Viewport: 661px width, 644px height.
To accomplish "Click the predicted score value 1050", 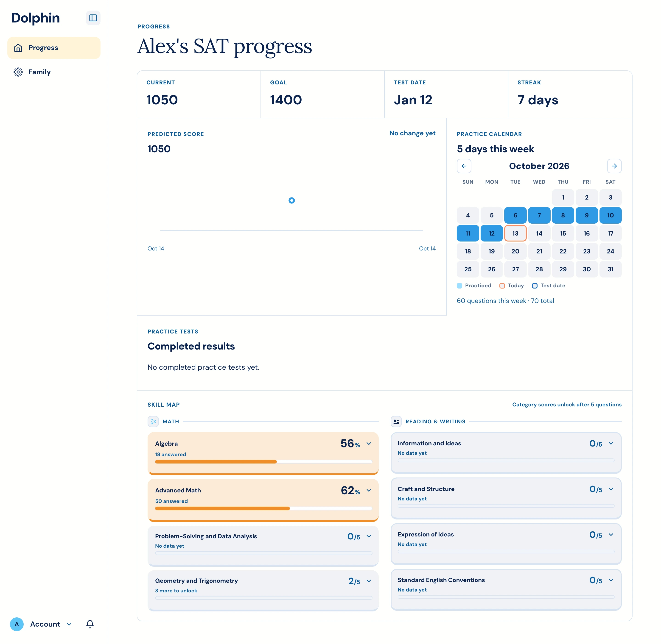I will [159, 149].
